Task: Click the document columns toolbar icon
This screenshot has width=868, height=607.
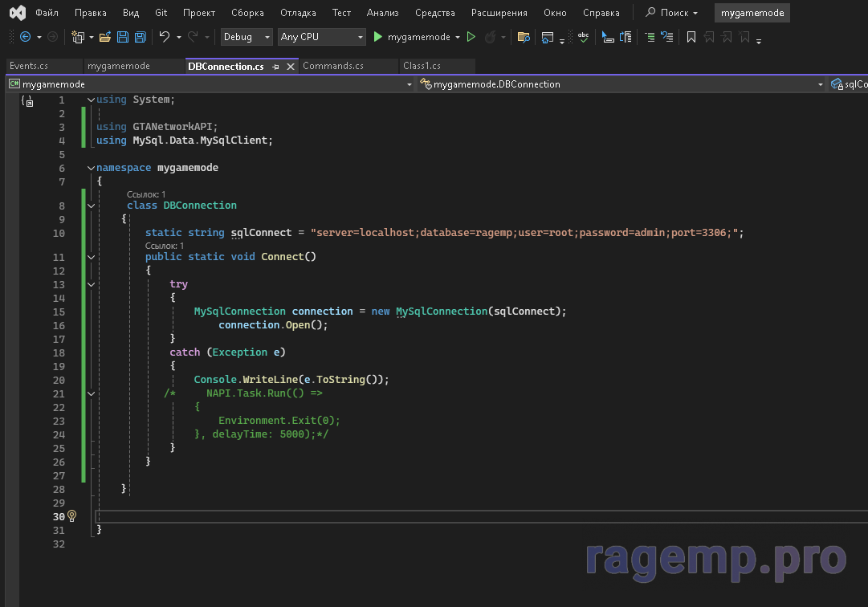Action: pos(626,37)
